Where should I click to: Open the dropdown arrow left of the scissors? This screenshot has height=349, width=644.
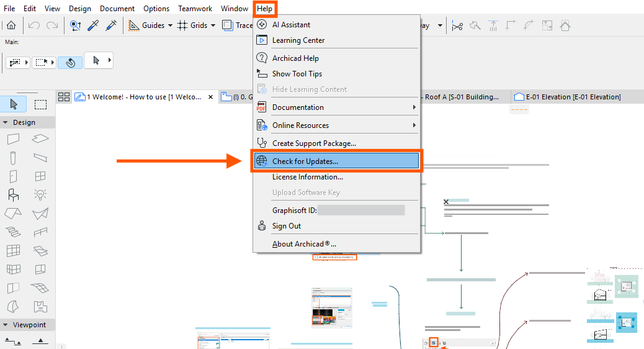pos(440,25)
